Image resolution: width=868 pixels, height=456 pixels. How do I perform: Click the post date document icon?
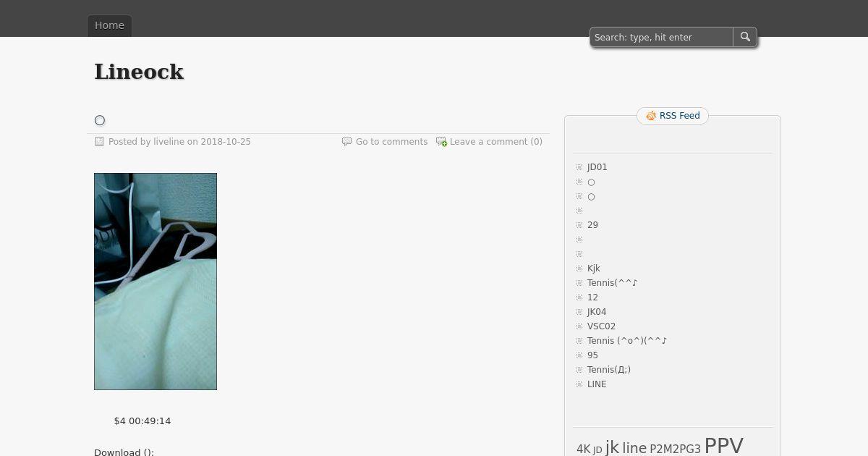100,142
